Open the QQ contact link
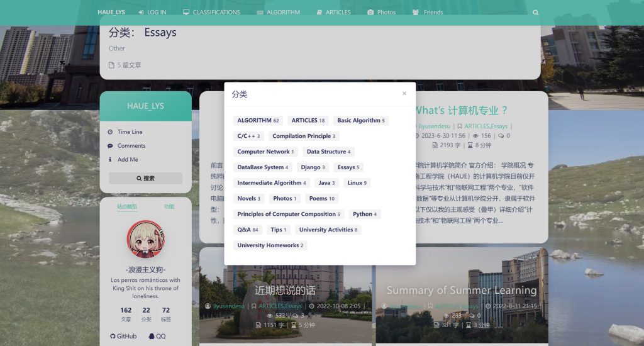This screenshot has height=346, width=644. [157, 336]
